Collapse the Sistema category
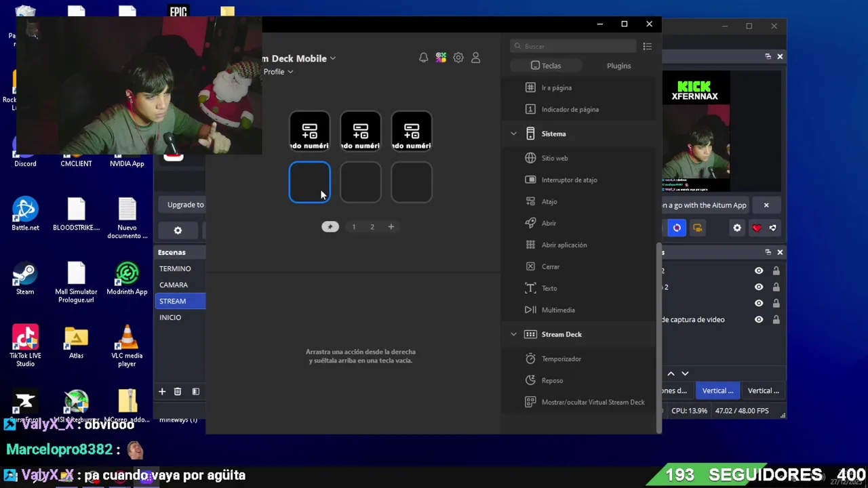The image size is (868, 488). coord(513,134)
